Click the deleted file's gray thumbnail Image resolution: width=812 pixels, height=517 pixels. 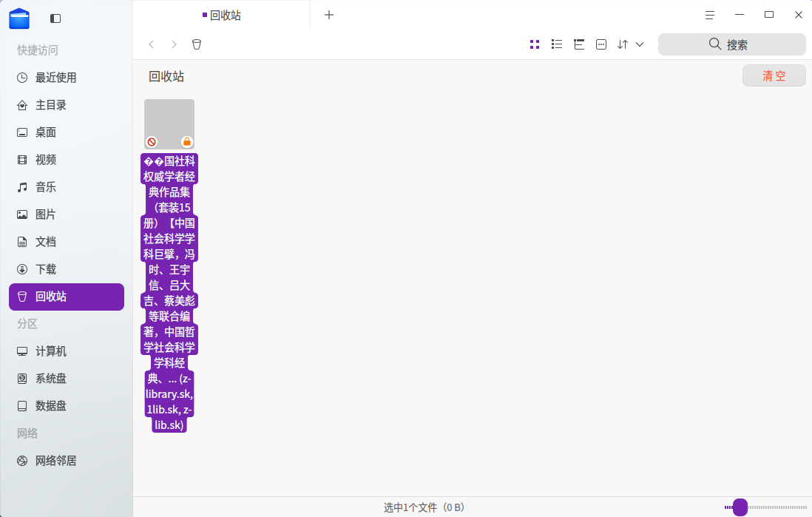point(169,124)
